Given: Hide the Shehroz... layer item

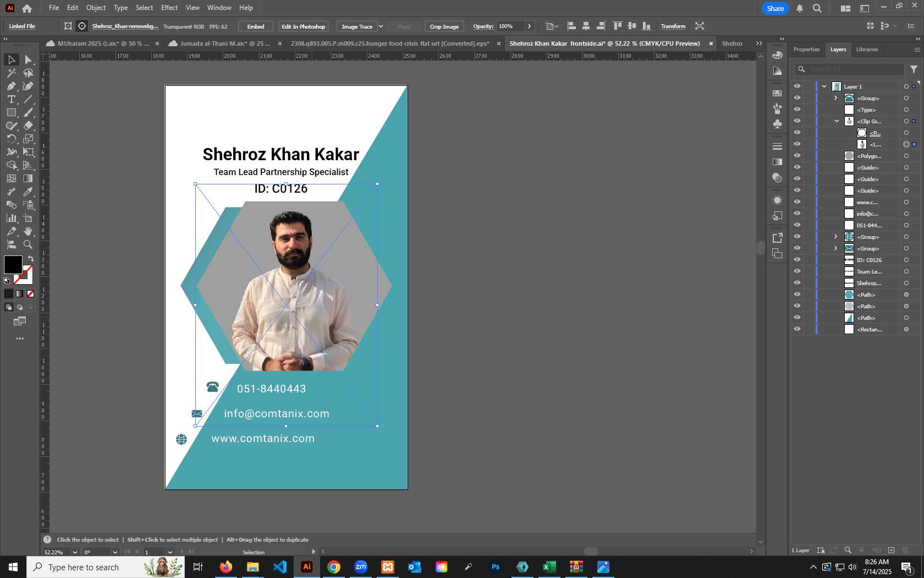Looking at the screenshot, I should pos(797,283).
